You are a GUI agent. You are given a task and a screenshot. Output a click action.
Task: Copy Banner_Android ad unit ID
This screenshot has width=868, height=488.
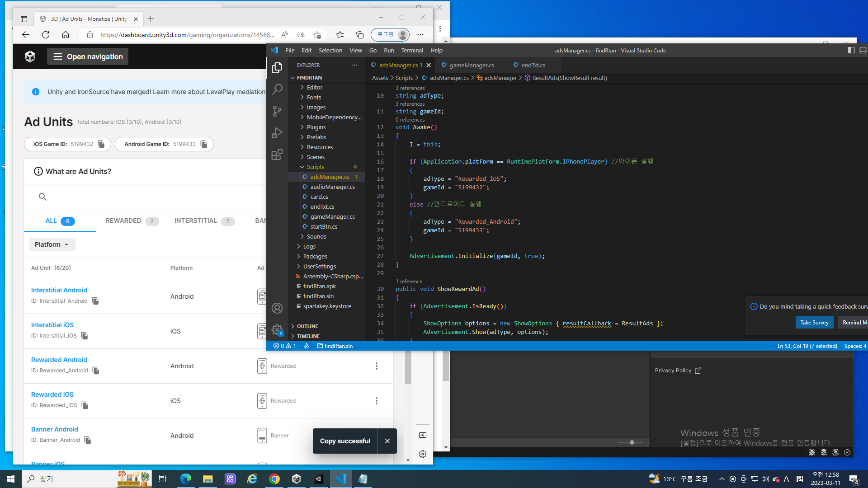tap(88, 440)
